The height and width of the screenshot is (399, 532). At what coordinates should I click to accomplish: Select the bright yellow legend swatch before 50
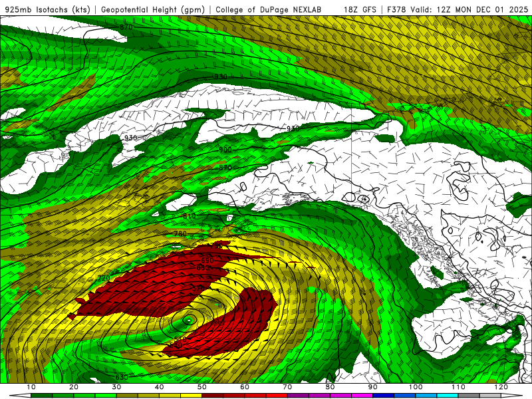click(x=191, y=396)
